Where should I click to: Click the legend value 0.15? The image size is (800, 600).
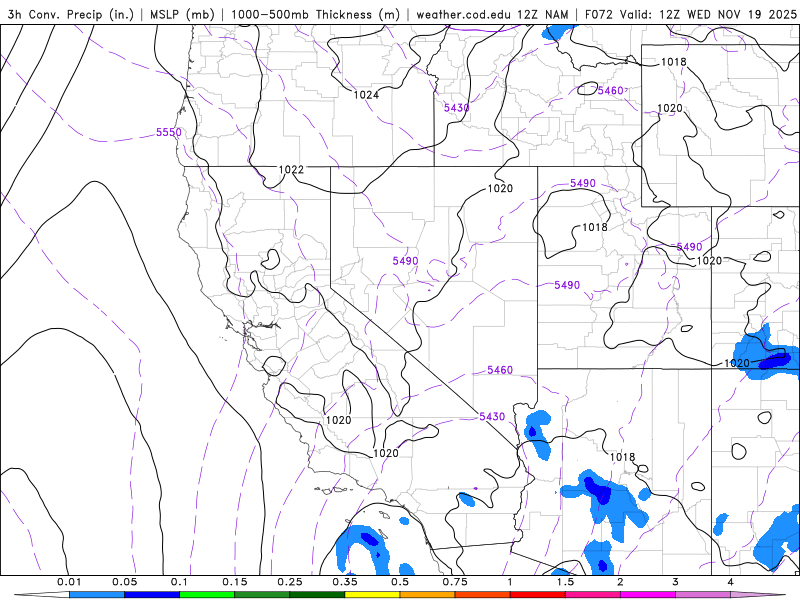(x=235, y=582)
